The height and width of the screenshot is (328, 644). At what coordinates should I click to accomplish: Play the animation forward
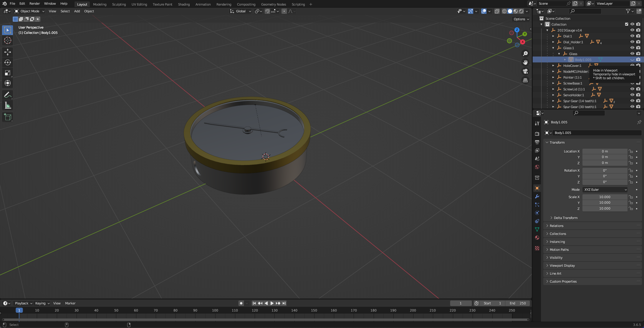click(272, 303)
